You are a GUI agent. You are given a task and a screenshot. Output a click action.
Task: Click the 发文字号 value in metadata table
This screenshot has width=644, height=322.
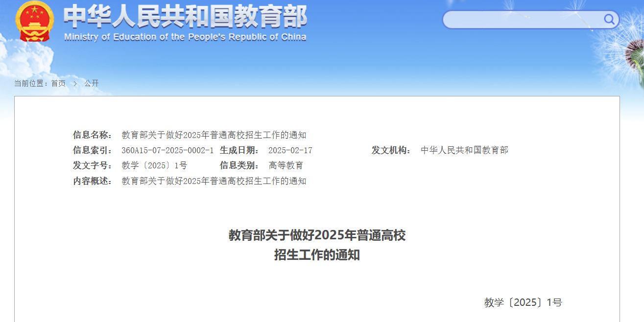point(154,165)
